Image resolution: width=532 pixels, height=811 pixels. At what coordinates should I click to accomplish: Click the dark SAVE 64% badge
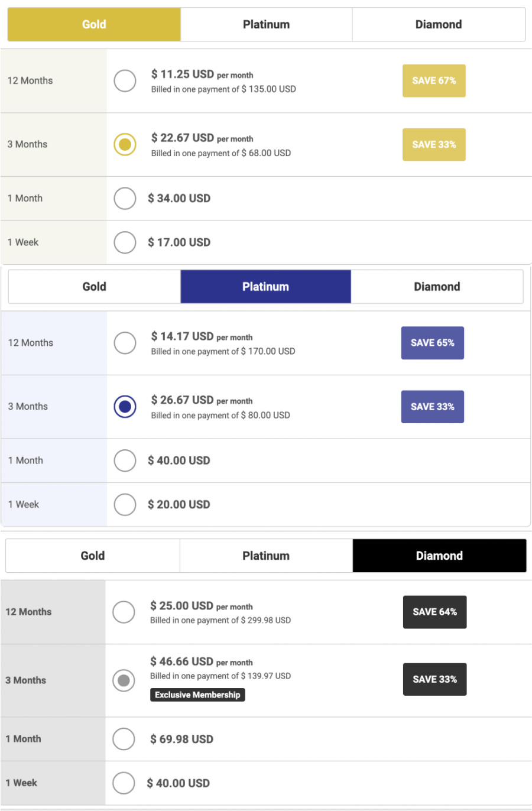pyautogui.click(x=434, y=612)
